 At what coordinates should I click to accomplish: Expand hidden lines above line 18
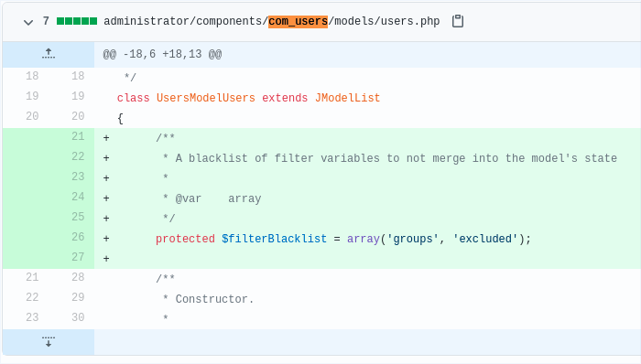49,54
